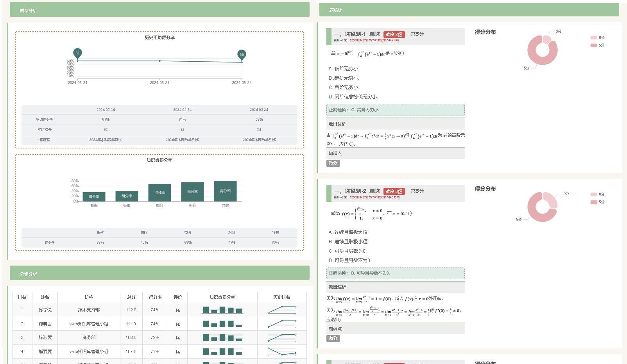Click the 知识点得分率 chart title
The width and height of the screenshot is (627, 364).
(159, 160)
